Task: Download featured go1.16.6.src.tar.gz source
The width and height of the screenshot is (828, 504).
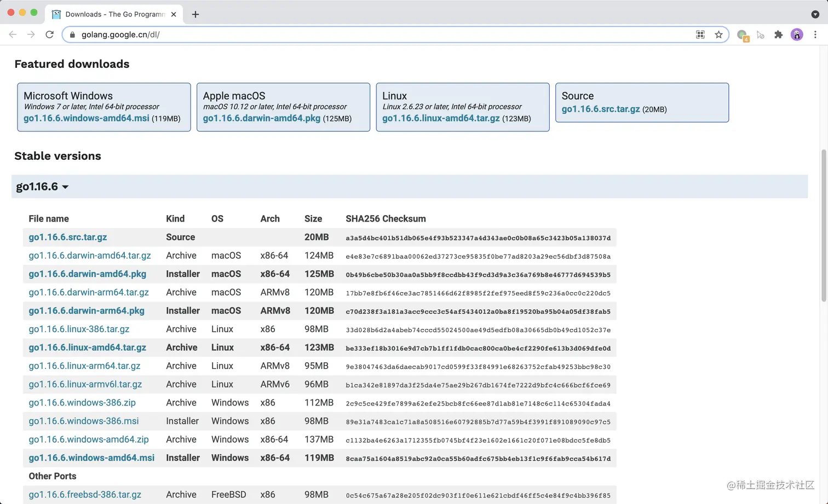Action: (x=601, y=109)
